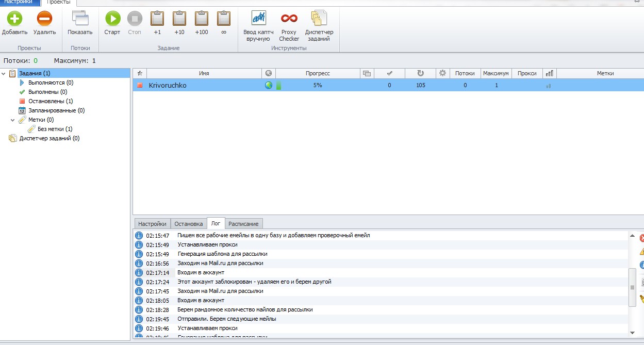Sort tasks by Прогресс column header
This screenshot has width=644, height=345.
click(318, 73)
